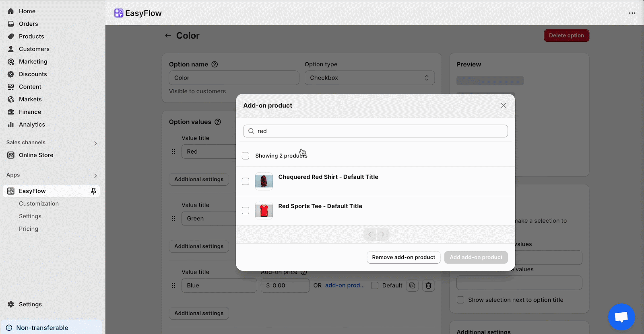Screen dimensions: 644x334
Task: Click the Delete option button
Action: pos(566,35)
